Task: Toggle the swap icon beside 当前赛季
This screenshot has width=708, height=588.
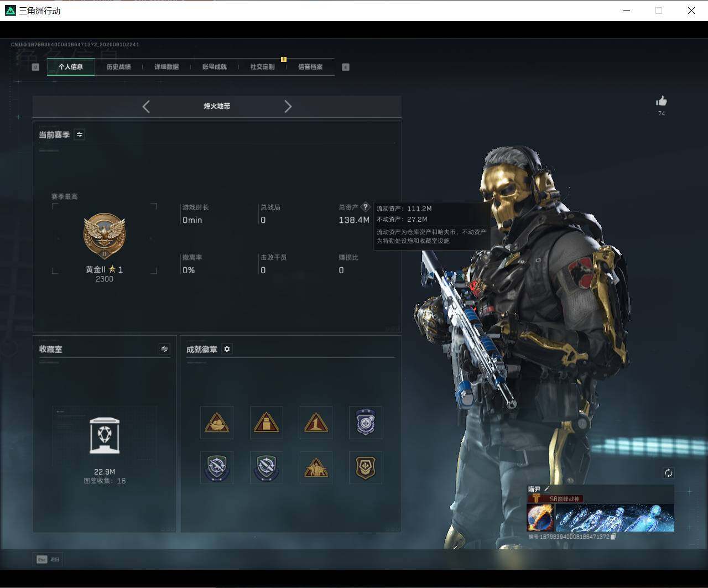Action: (x=79, y=134)
